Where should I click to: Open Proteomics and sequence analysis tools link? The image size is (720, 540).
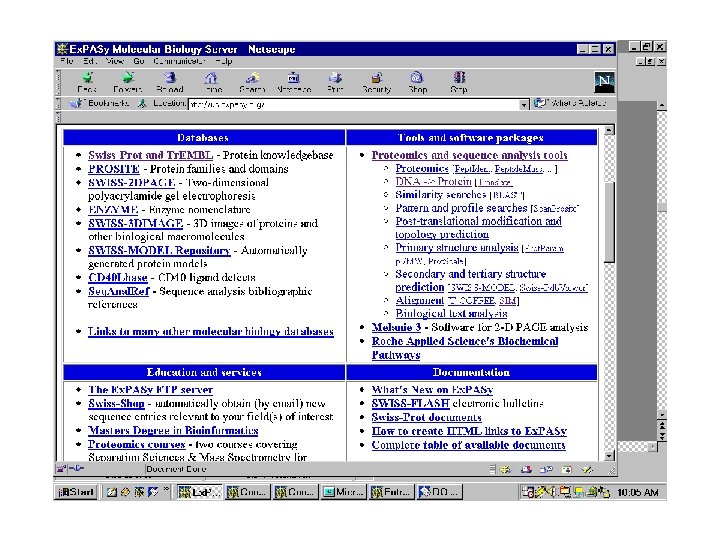click(470, 155)
